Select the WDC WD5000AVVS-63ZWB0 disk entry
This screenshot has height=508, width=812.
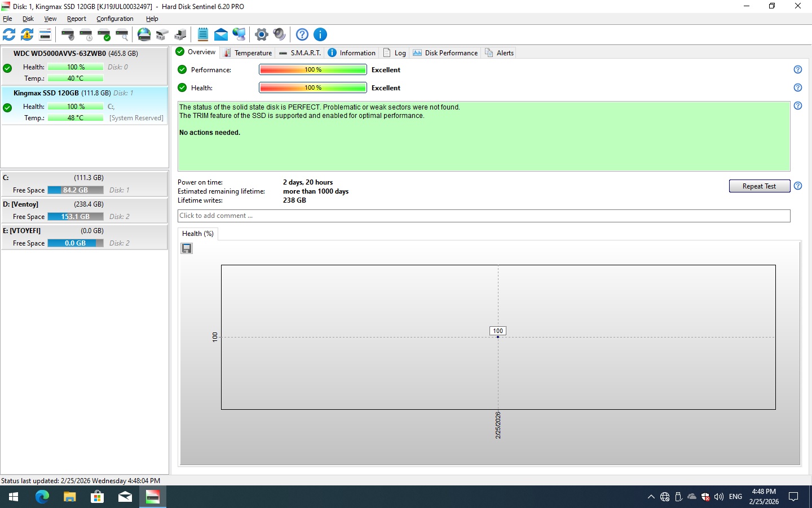[85, 66]
